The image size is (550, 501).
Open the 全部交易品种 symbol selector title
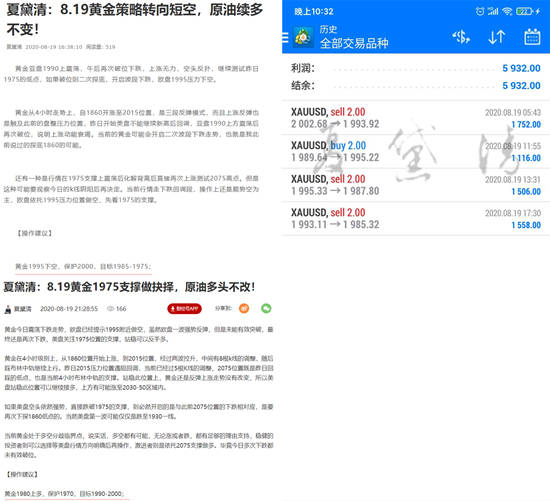[x=354, y=43]
